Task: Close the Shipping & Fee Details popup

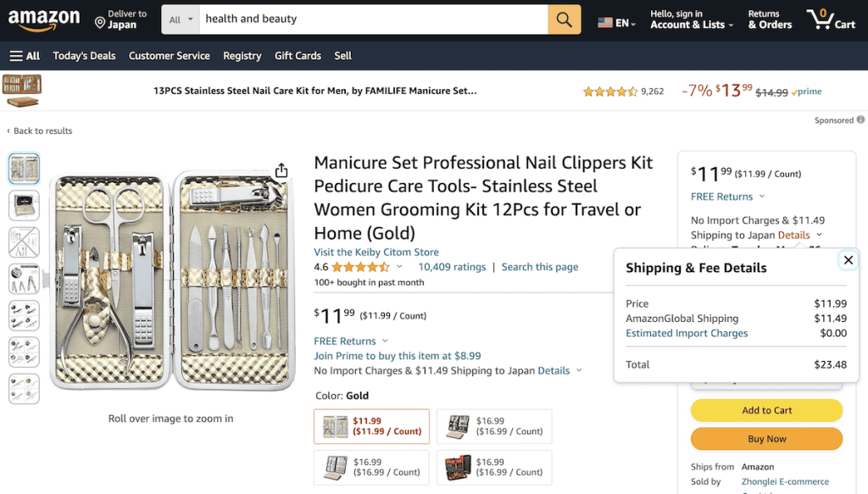Action: [849, 260]
